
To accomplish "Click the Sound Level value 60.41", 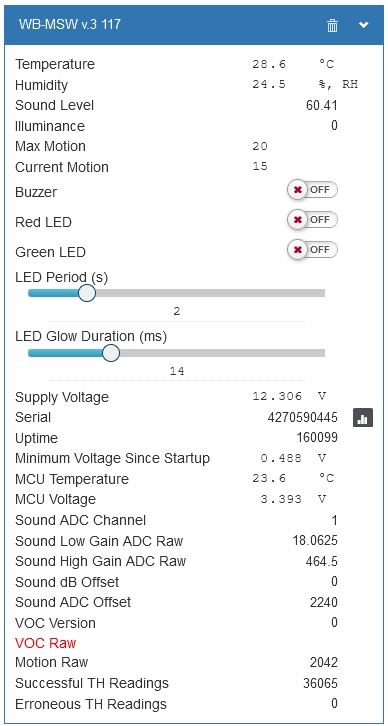I will tap(322, 106).
